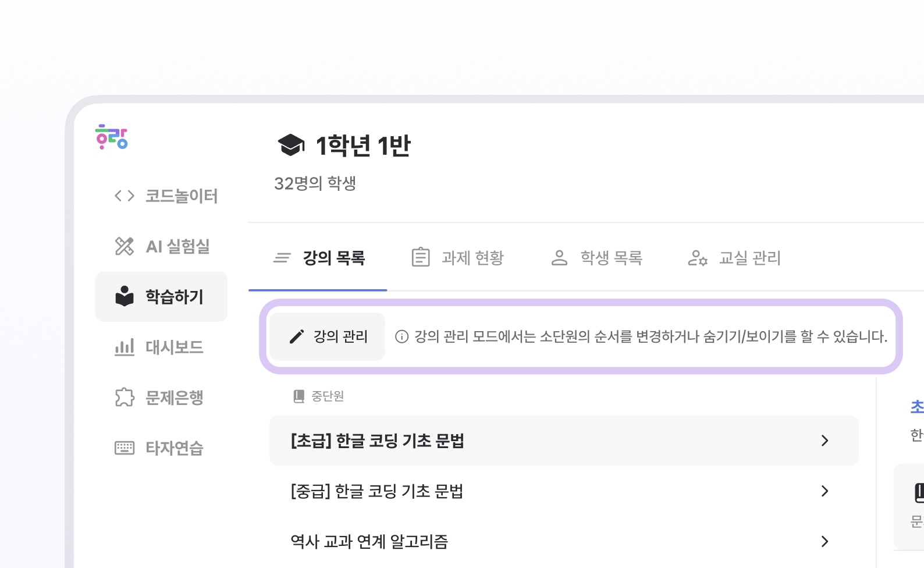The width and height of the screenshot is (924, 568).
Task: Click the 타자연습 keyboard icon
Action: [125, 448]
